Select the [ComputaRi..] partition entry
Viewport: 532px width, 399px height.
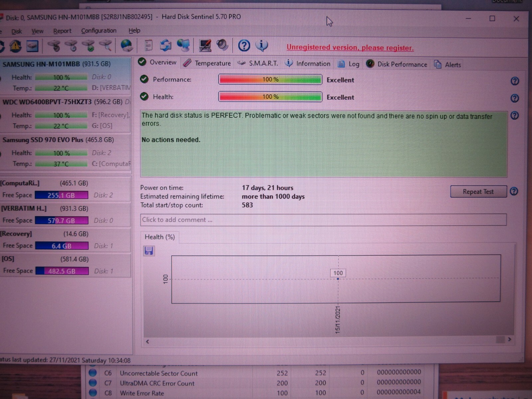click(65, 189)
